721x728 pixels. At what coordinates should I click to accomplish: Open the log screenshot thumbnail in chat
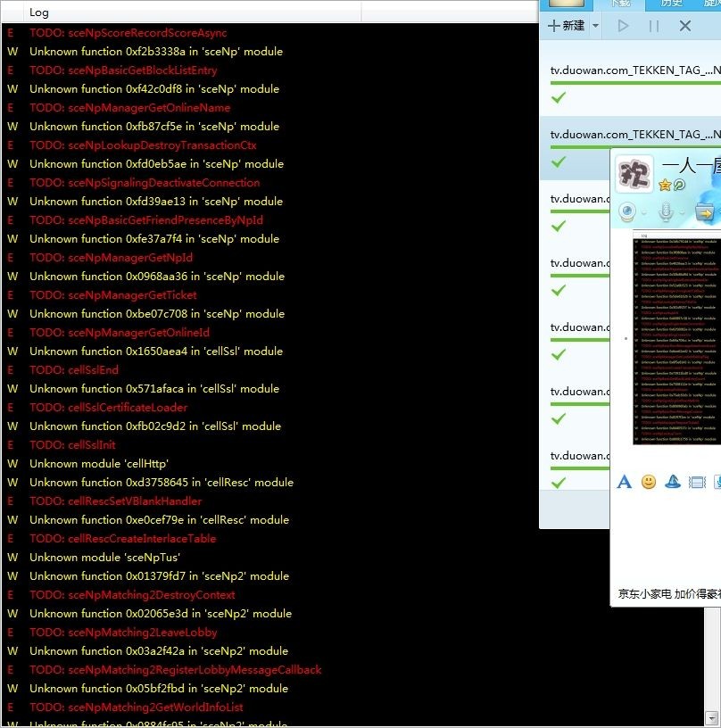(675, 339)
